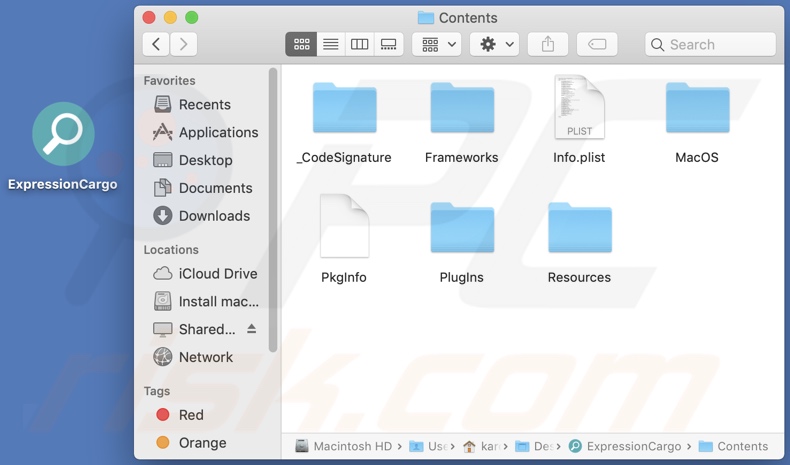Select the Frameworks folder
Screen dimensions: 790x465
(x=462, y=121)
